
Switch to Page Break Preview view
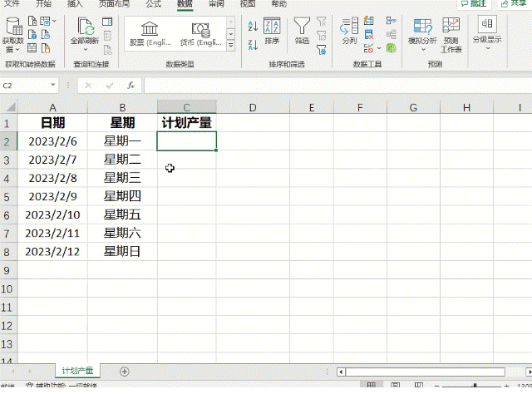click(x=419, y=386)
